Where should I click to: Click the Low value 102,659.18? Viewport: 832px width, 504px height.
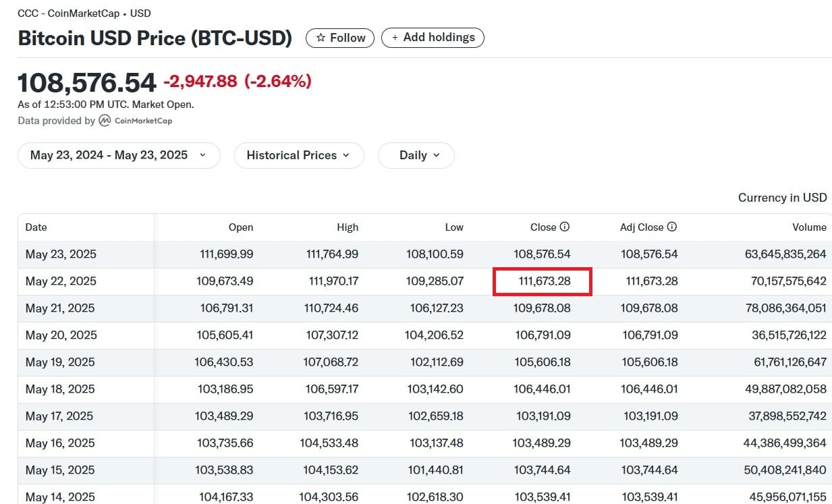[436, 416]
